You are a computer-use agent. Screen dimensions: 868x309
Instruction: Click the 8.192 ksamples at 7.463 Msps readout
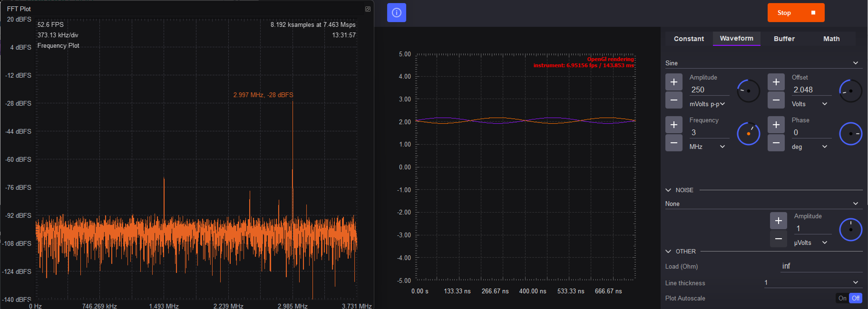313,24
